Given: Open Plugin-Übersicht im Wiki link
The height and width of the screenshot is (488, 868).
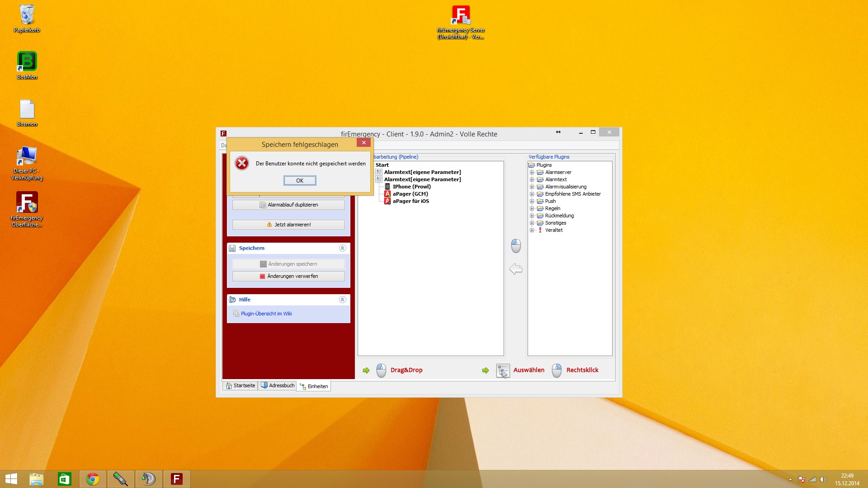Looking at the screenshot, I should (266, 314).
